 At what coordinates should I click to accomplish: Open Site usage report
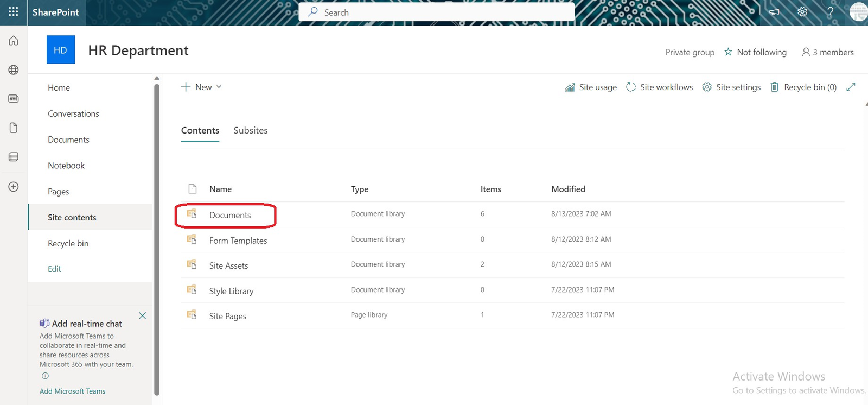(591, 87)
